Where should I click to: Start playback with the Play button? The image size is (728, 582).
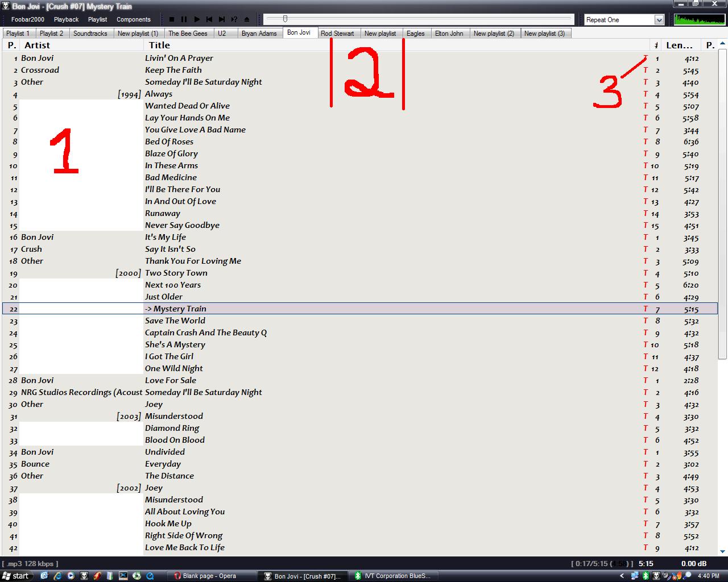point(197,19)
